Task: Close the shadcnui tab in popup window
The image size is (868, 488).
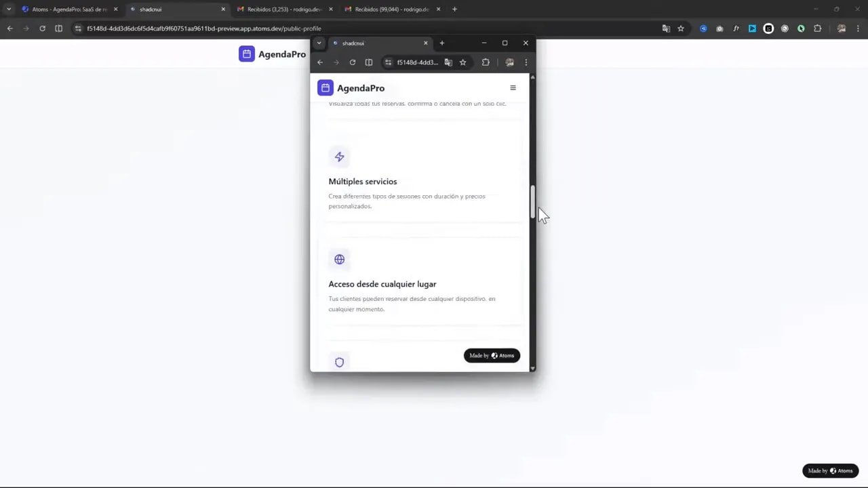Action: 426,43
